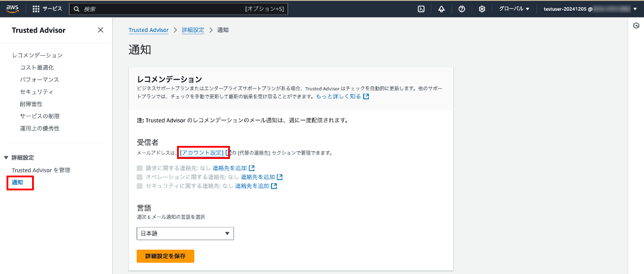Click the AWS logo home icon
This screenshot has width=644, height=274.
[12, 9]
